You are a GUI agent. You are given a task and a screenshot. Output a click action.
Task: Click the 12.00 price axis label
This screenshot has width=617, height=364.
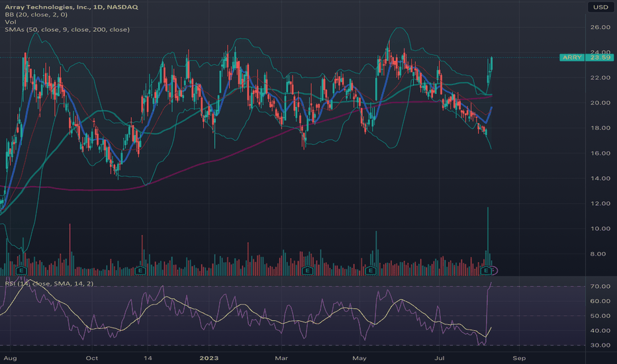point(600,203)
